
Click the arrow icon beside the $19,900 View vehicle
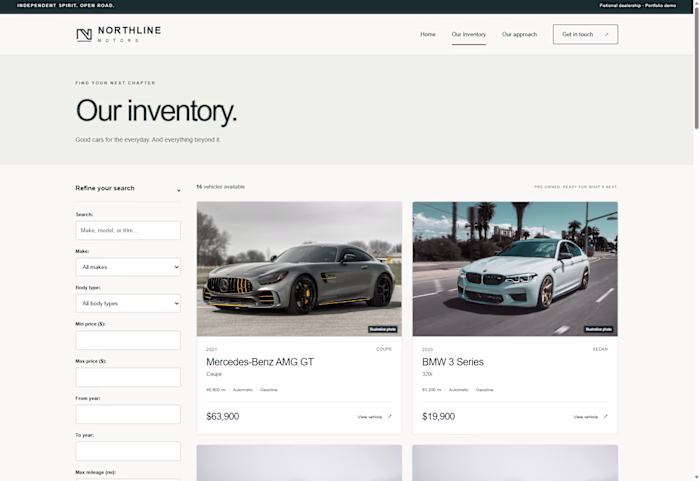coord(606,416)
